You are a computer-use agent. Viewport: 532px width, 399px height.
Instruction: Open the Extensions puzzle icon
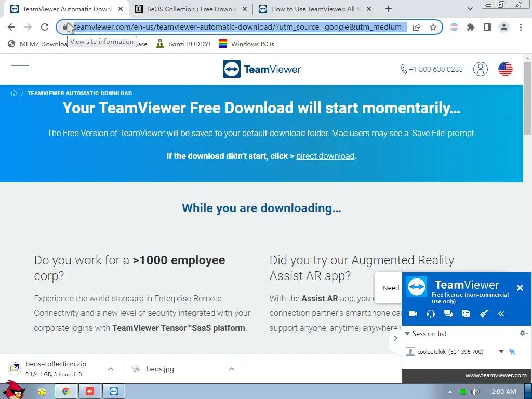tap(470, 27)
